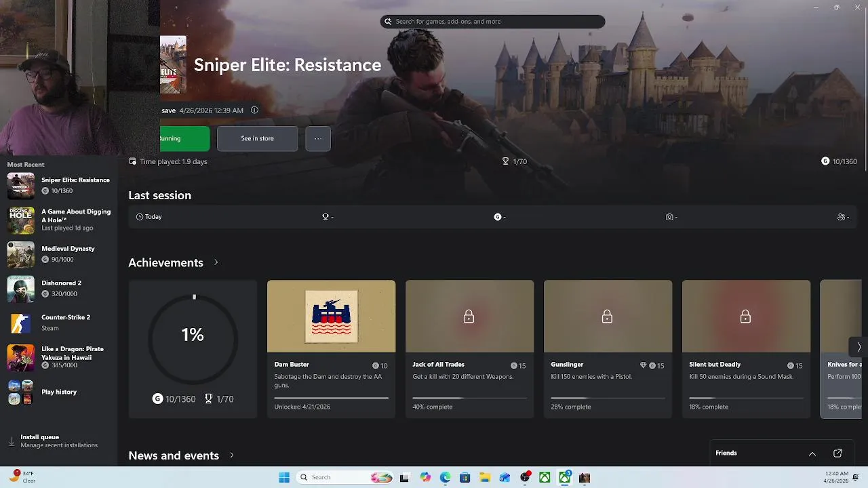The width and height of the screenshot is (868, 488).
Task: Click the Knives achievement card at the edge
Action: 841,349
